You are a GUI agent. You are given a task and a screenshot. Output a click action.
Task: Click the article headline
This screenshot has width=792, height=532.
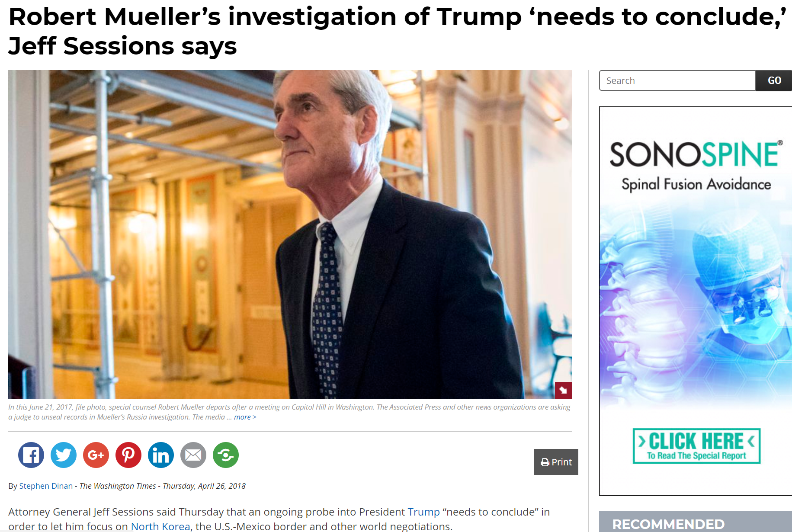click(397, 31)
